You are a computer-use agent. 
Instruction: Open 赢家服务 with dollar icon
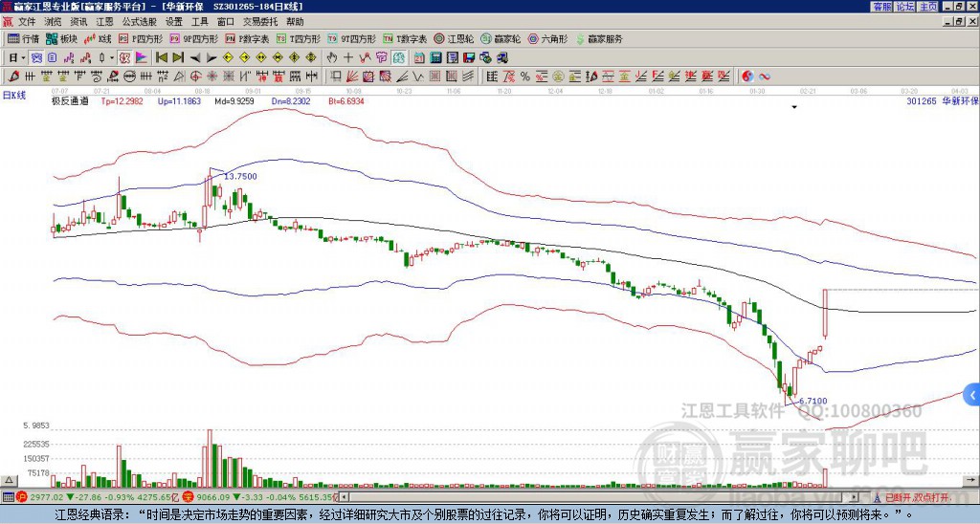(599, 38)
